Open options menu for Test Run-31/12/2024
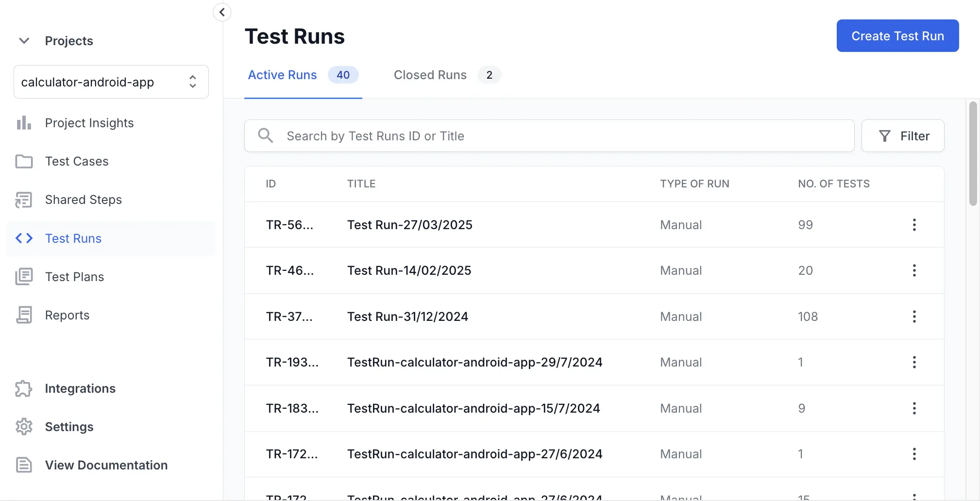The height and width of the screenshot is (501, 980). click(x=914, y=317)
